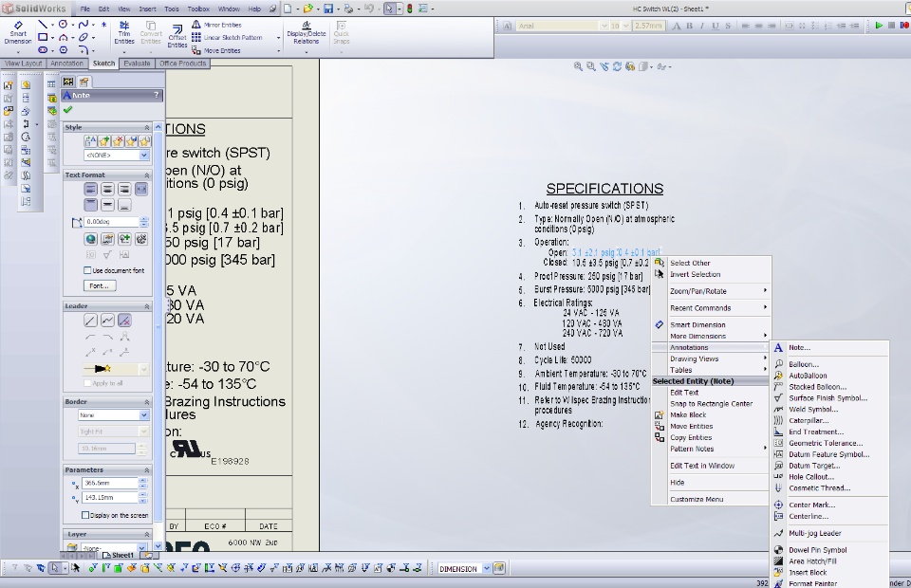
Task: Confirm the Note with green checkmark
Action: (x=68, y=110)
